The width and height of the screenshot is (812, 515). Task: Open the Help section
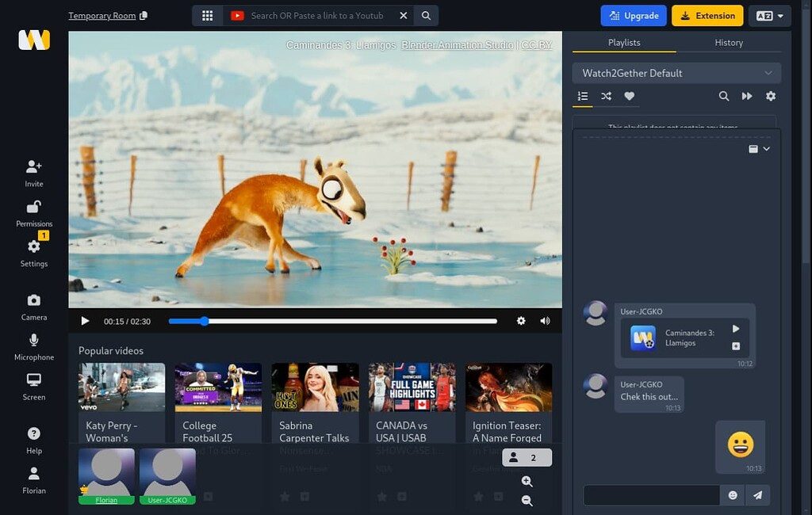pyautogui.click(x=33, y=441)
